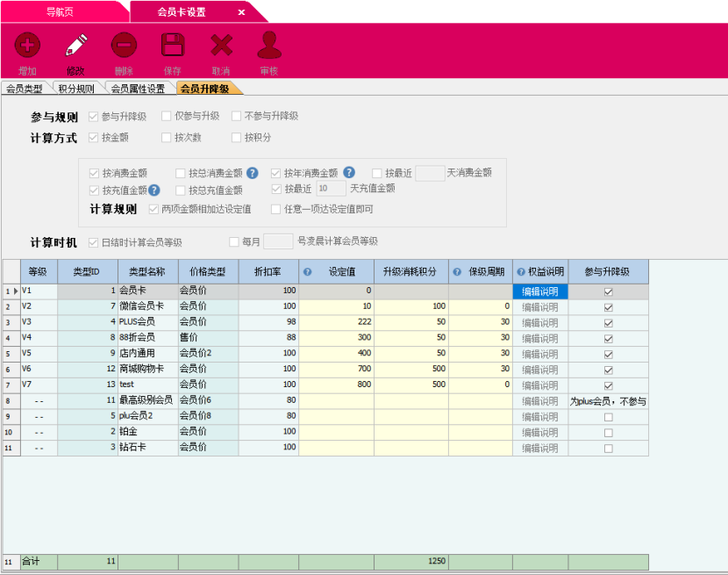Toggle the 仅参与升级 checkbox
This screenshot has width=728, height=575.
[x=167, y=116]
